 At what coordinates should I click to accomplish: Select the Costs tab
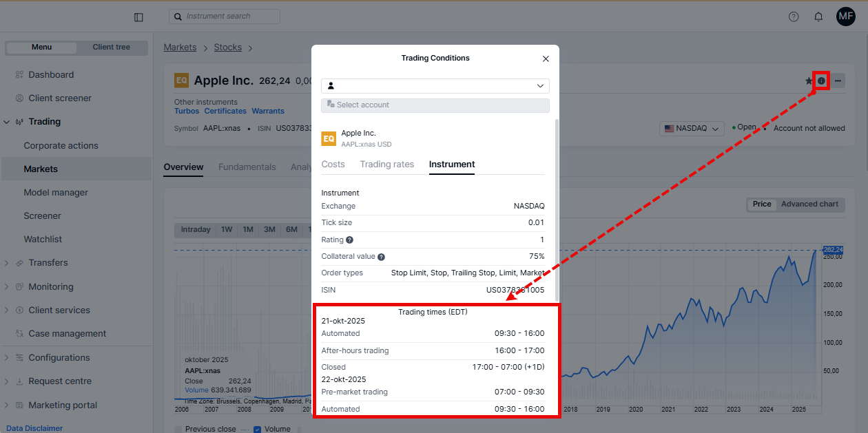333,165
